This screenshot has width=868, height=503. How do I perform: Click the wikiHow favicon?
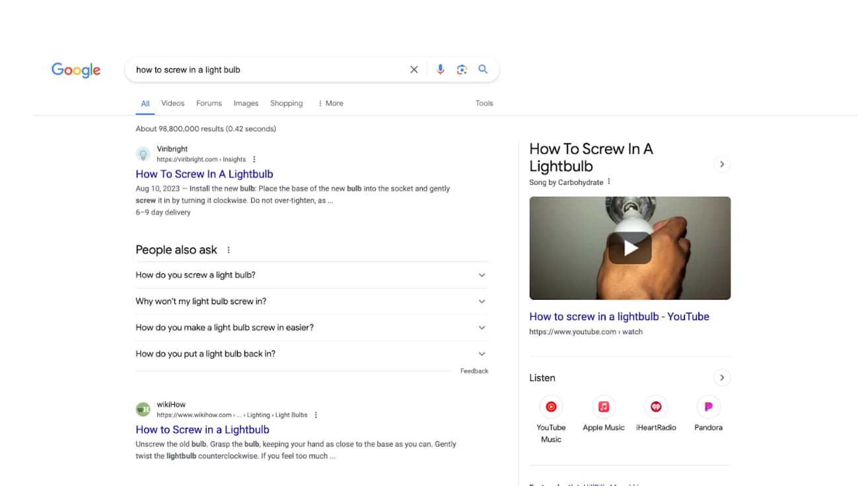coord(143,410)
